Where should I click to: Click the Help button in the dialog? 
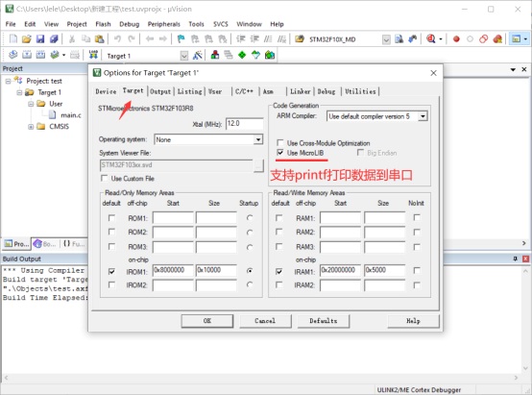point(413,321)
